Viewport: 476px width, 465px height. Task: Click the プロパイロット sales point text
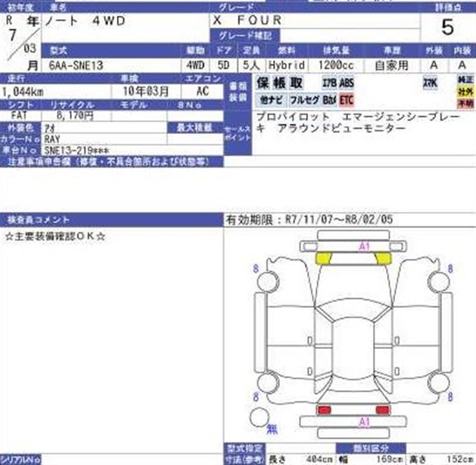[293, 117]
